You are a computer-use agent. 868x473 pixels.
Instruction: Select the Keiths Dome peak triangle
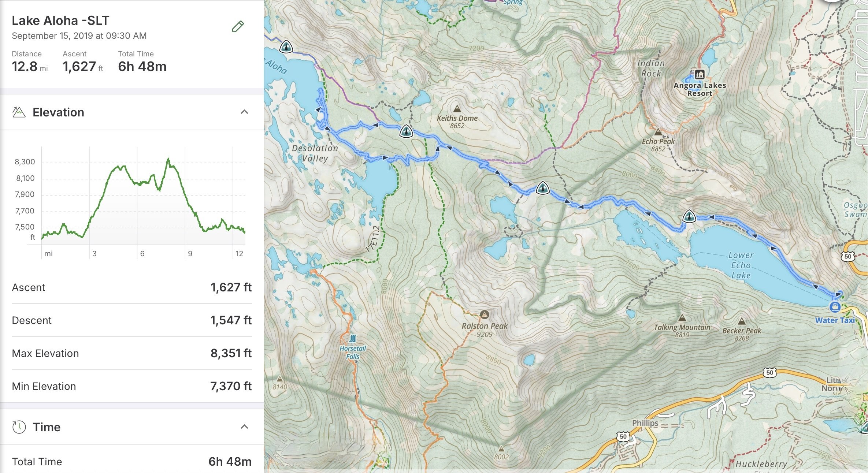tap(457, 109)
